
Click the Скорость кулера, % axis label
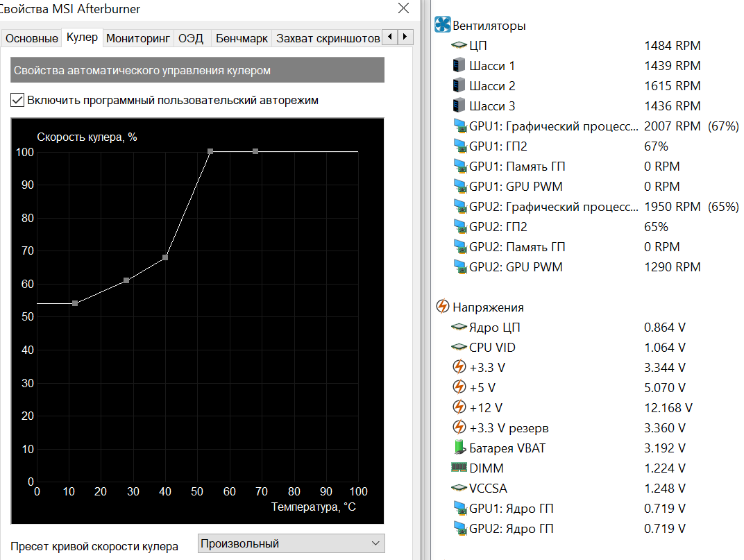(87, 137)
